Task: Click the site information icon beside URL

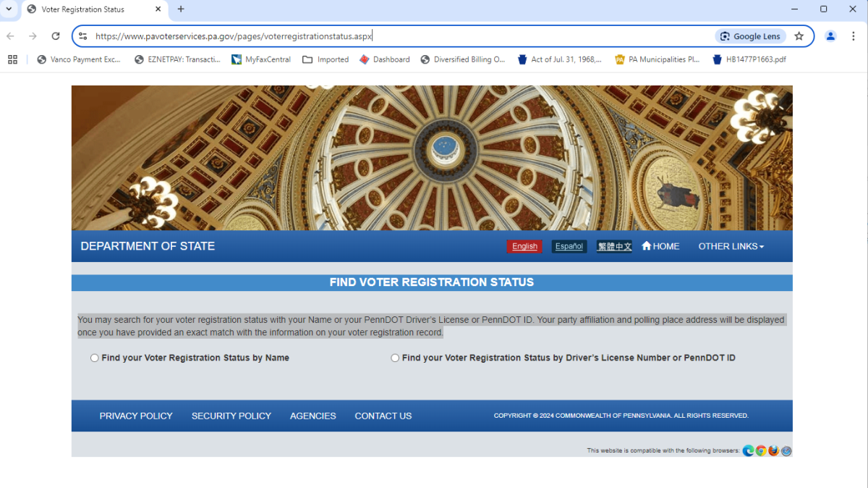Action: (83, 36)
